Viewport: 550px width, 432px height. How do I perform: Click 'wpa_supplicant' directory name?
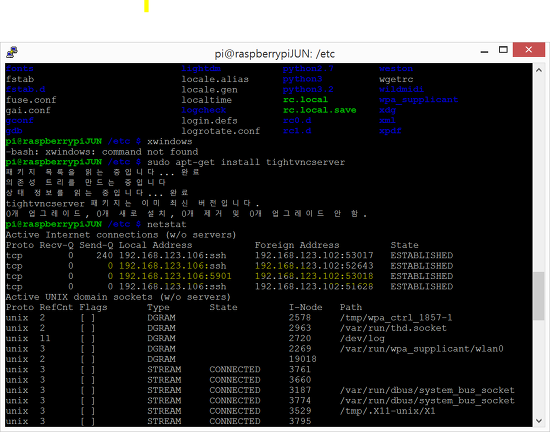(x=418, y=100)
